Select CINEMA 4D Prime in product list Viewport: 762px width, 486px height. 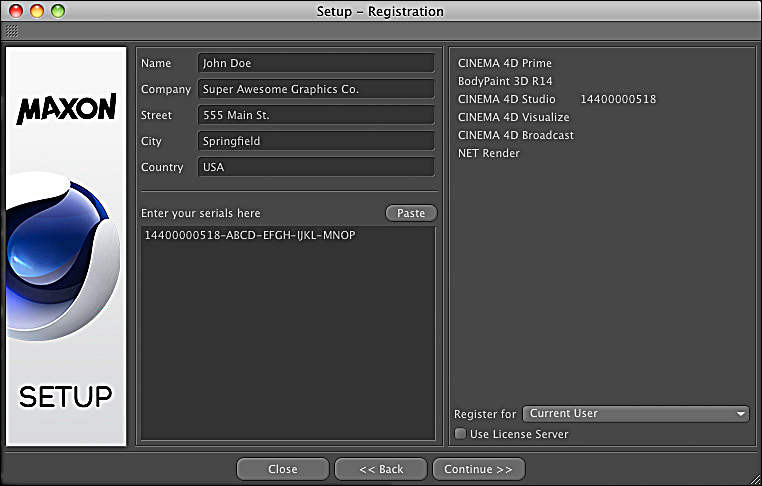pyautogui.click(x=505, y=63)
